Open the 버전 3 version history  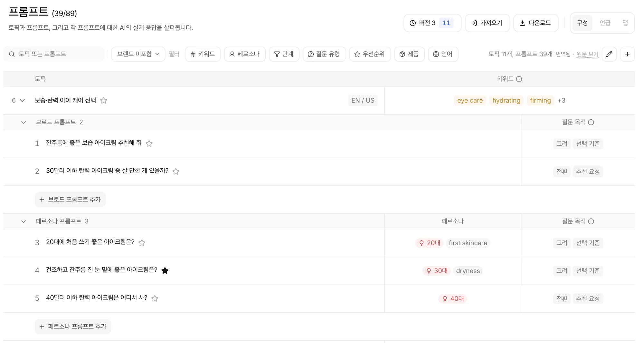(x=432, y=23)
